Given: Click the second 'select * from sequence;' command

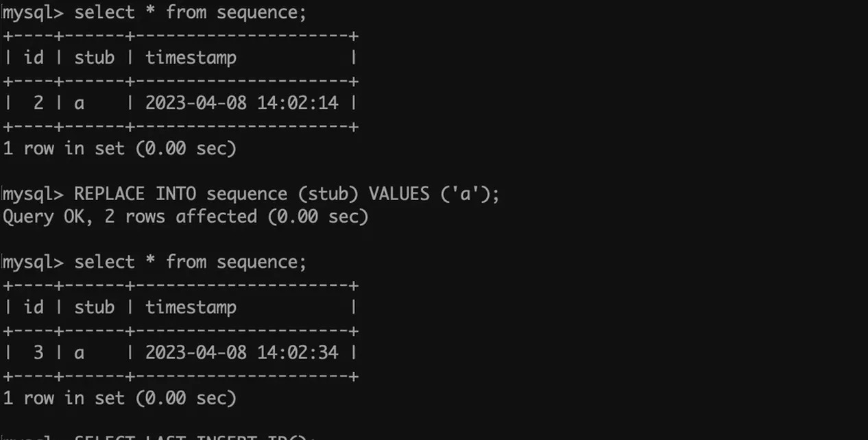Looking at the screenshot, I should tap(191, 262).
